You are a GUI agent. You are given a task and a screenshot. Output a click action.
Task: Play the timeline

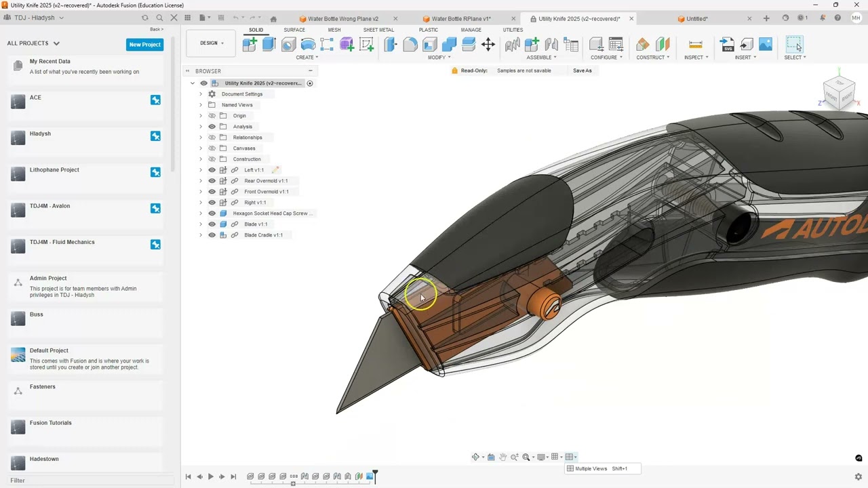pyautogui.click(x=211, y=477)
